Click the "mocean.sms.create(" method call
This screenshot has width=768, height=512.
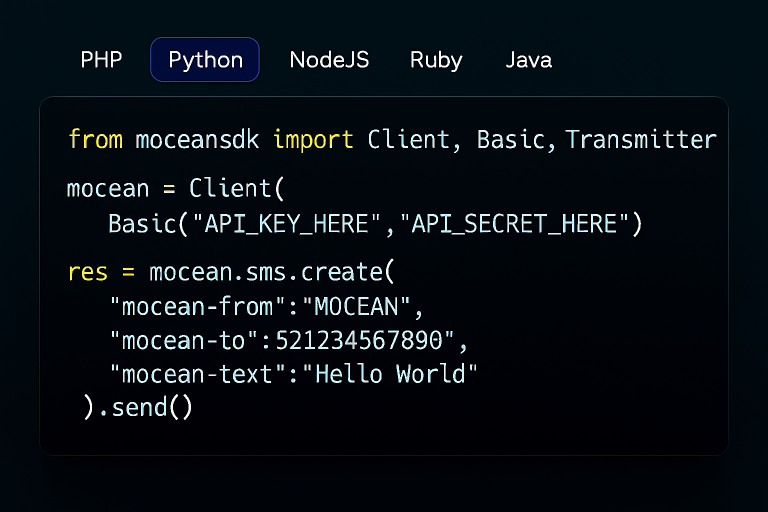point(272,272)
